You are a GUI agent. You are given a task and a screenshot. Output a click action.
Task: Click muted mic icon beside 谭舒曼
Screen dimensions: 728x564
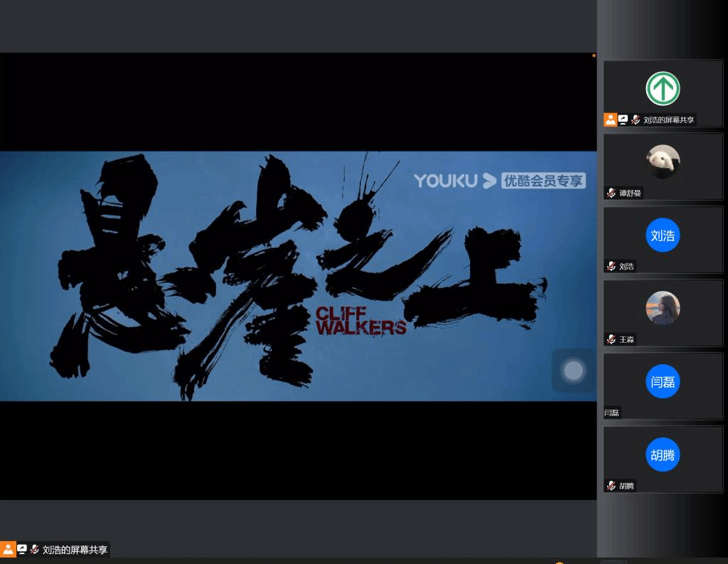click(611, 193)
